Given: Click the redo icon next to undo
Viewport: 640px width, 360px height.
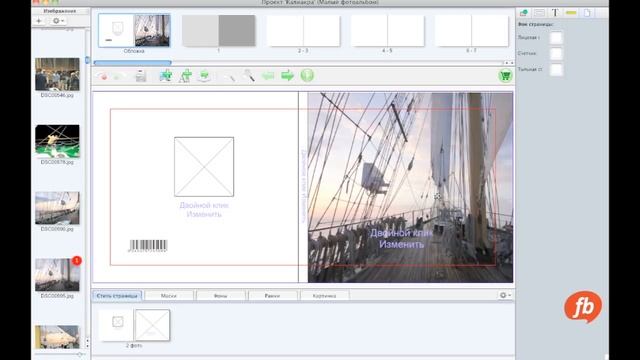Looking at the screenshot, I should (120, 76).
